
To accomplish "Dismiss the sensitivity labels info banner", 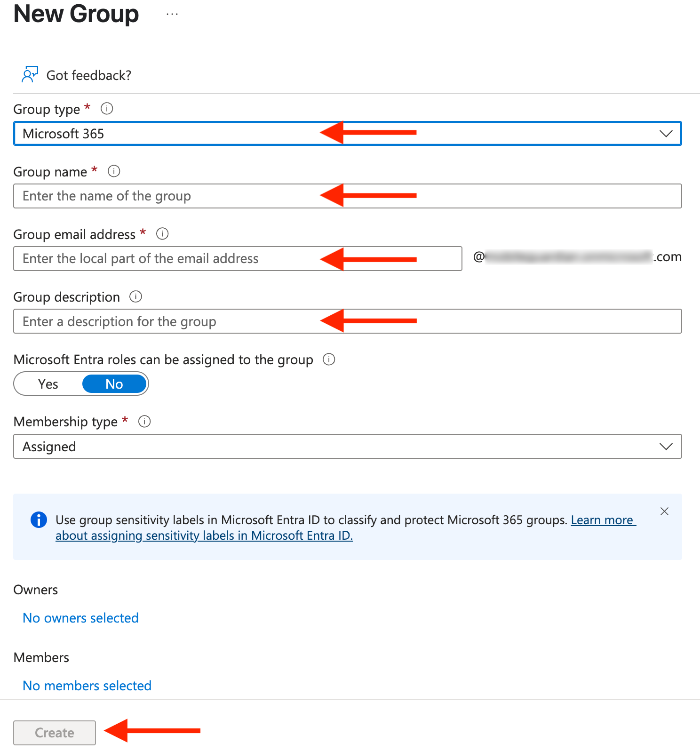I will click(x=664, y=511).
